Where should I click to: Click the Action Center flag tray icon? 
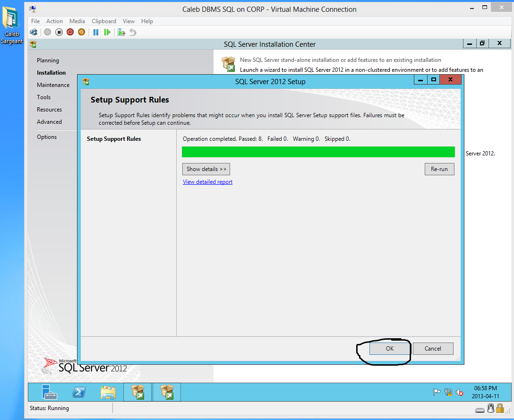(x=437, y=392)
